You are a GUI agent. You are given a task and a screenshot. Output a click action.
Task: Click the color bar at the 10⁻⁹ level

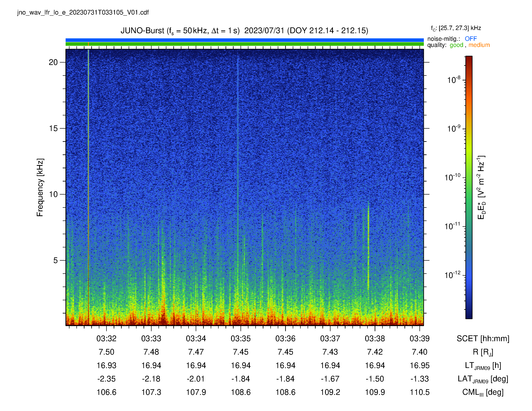tap(469, 129)
